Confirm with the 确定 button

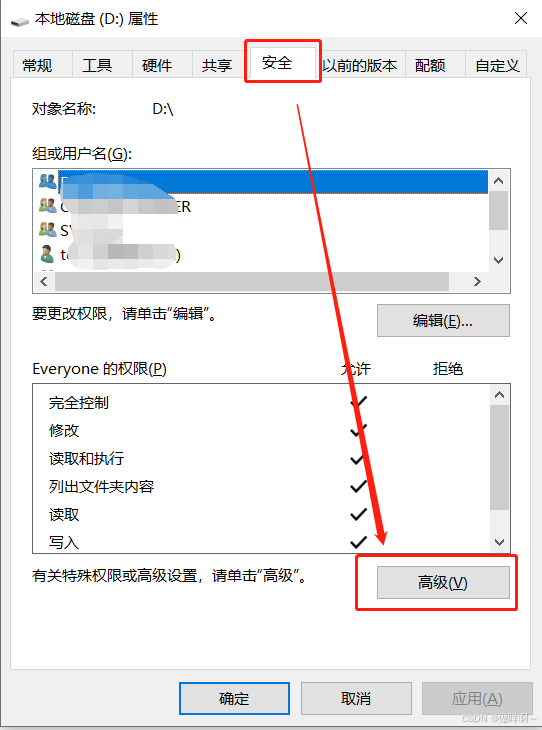234,698
